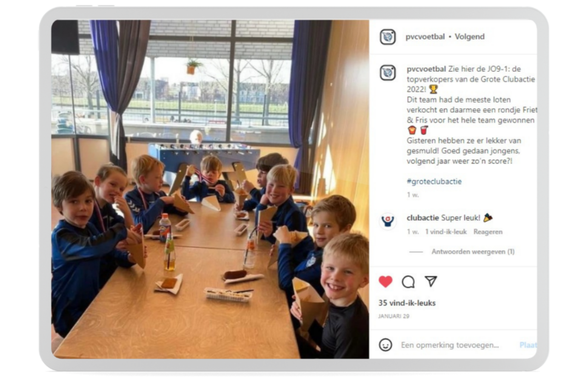Open comments via speech bubble icon
588x377 pixels.
[408, 282]
